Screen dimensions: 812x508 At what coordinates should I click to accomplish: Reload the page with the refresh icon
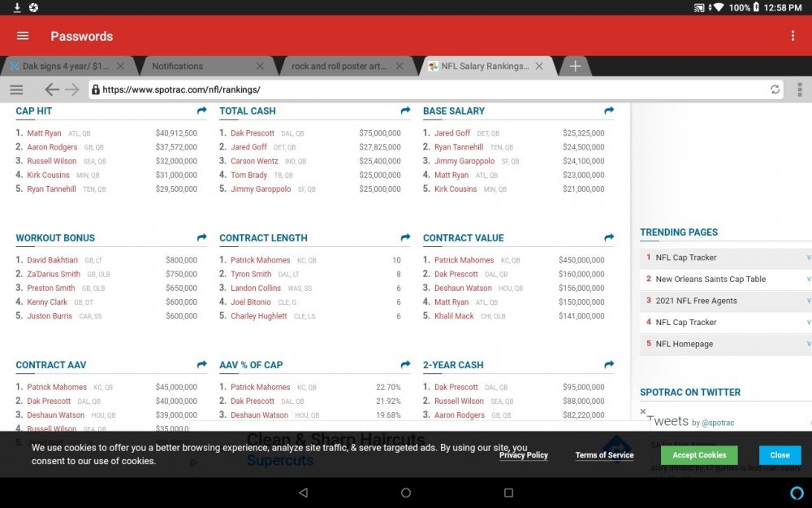coord(775,89)
